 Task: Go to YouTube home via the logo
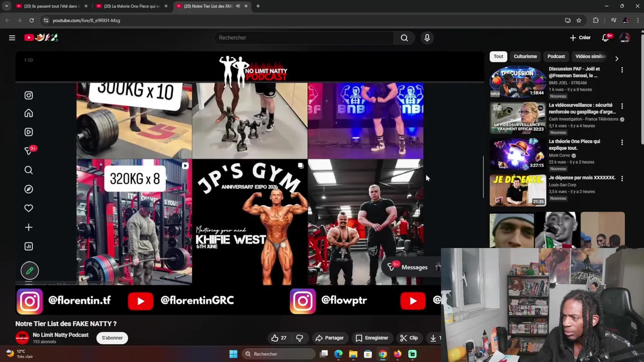41,38
